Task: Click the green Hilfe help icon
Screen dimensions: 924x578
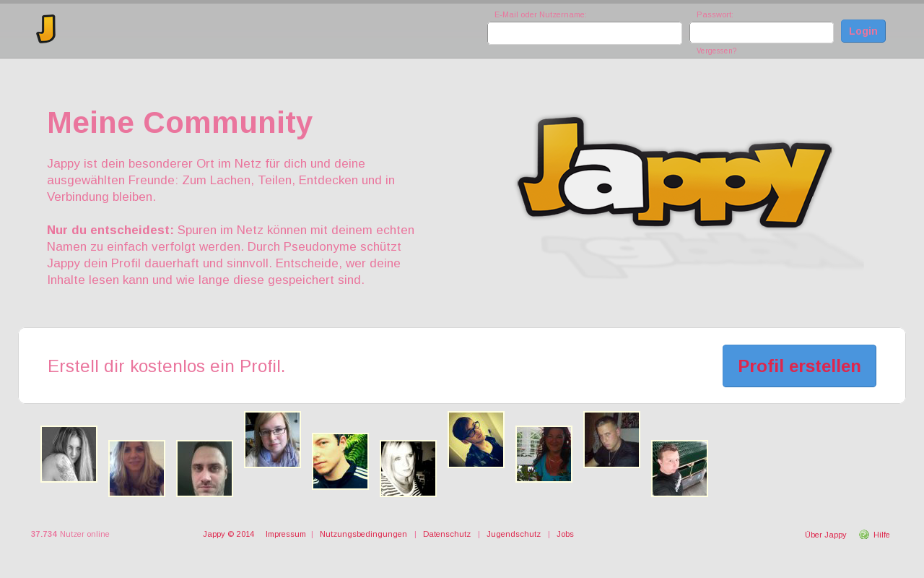Action: click(x=864, y=535)
